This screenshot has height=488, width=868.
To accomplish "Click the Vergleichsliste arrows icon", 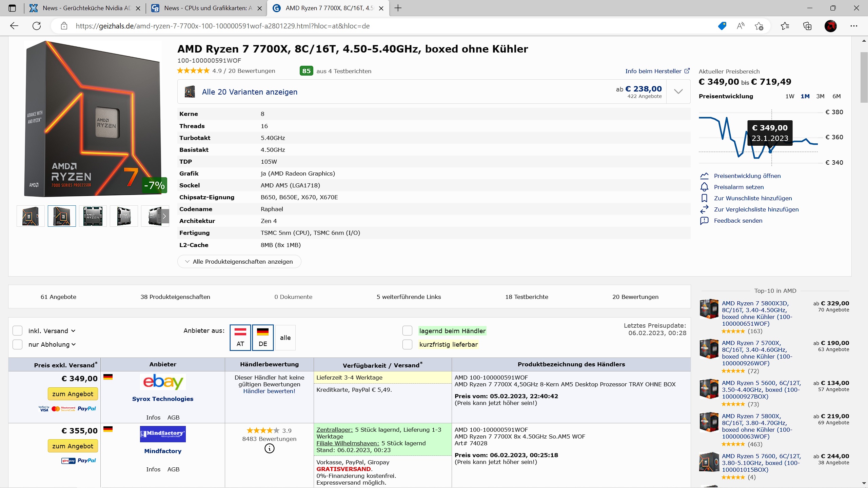I will pos(704,209).
